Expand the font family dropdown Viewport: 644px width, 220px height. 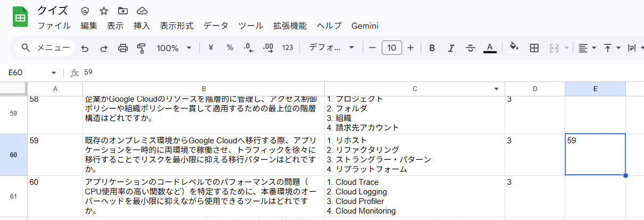click(x=331, y=48)
